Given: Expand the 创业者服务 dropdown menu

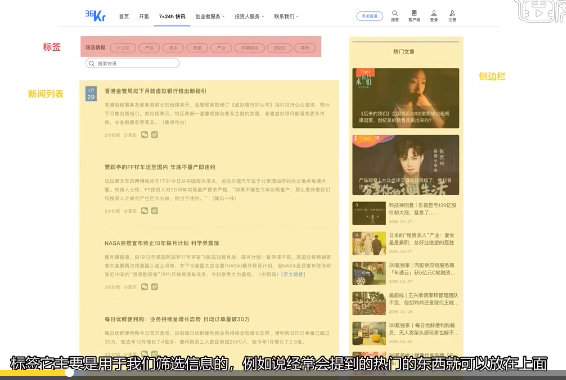Looking at the screenshot, I should [210, 17].
